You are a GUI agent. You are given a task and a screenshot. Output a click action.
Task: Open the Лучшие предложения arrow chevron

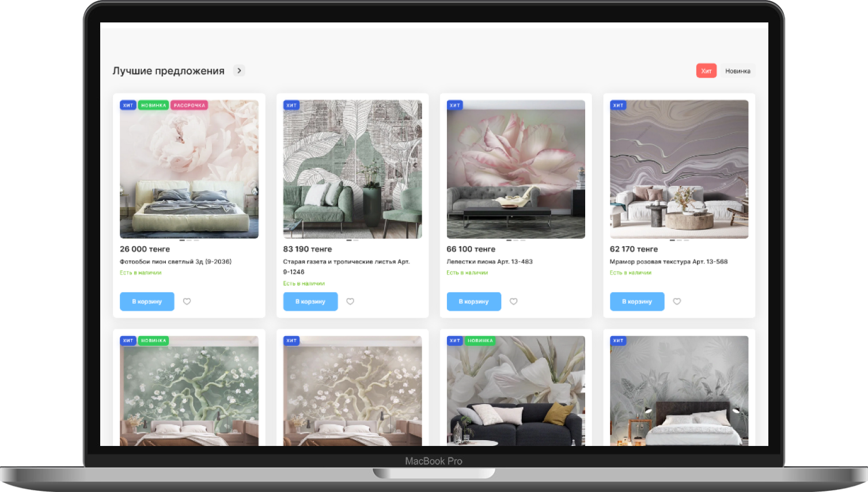(x=239, y=71)
